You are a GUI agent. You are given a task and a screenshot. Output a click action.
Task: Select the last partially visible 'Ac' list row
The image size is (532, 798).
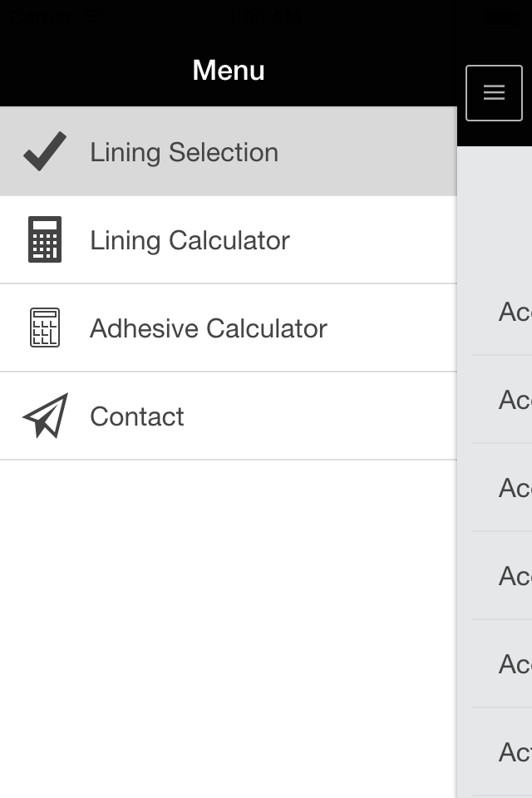(x=502, y=751)
